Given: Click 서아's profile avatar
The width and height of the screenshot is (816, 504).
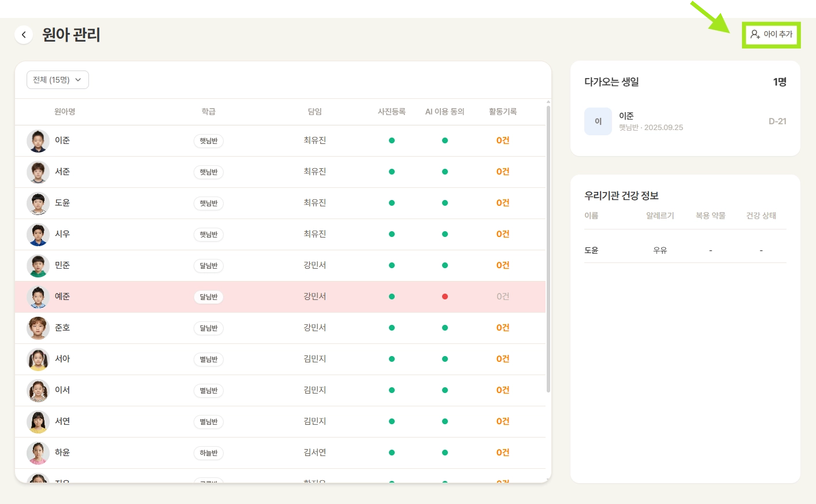Looking at the screenshot, I should [x=38, y=360].
